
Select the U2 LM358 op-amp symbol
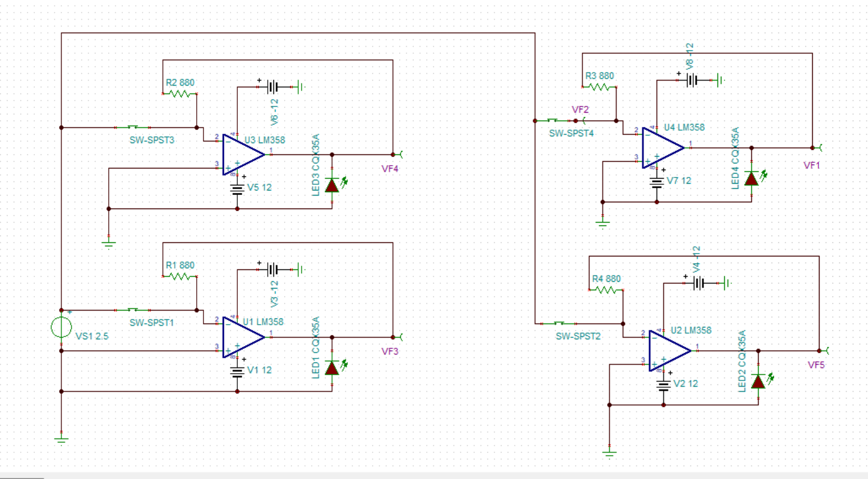pos(670,351)
